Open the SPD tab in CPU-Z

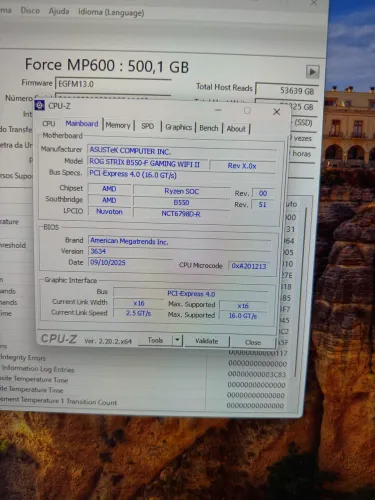coord(147,126)
